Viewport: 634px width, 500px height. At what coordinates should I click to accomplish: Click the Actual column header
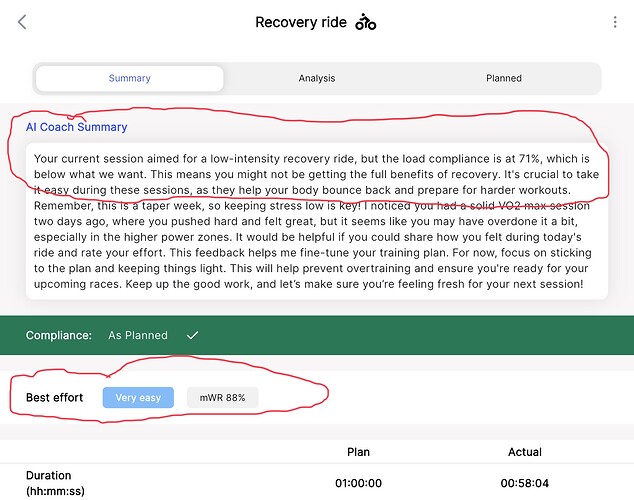pos(525,452)
